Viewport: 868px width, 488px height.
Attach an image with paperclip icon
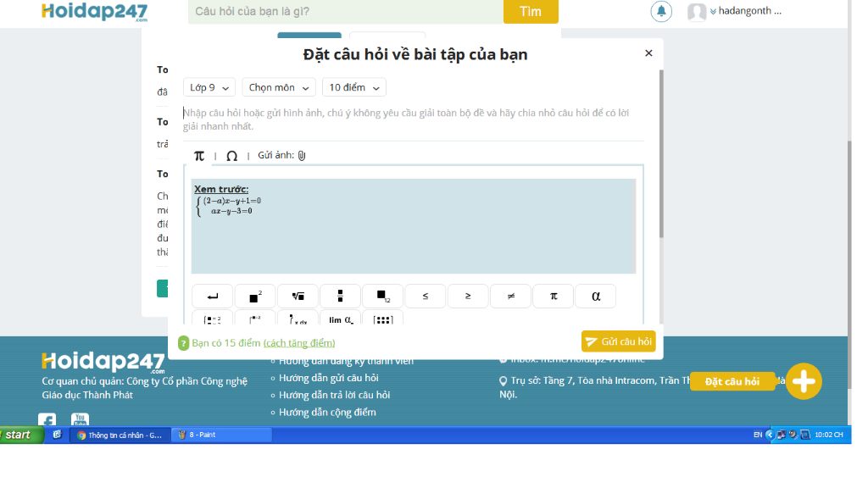302,156
